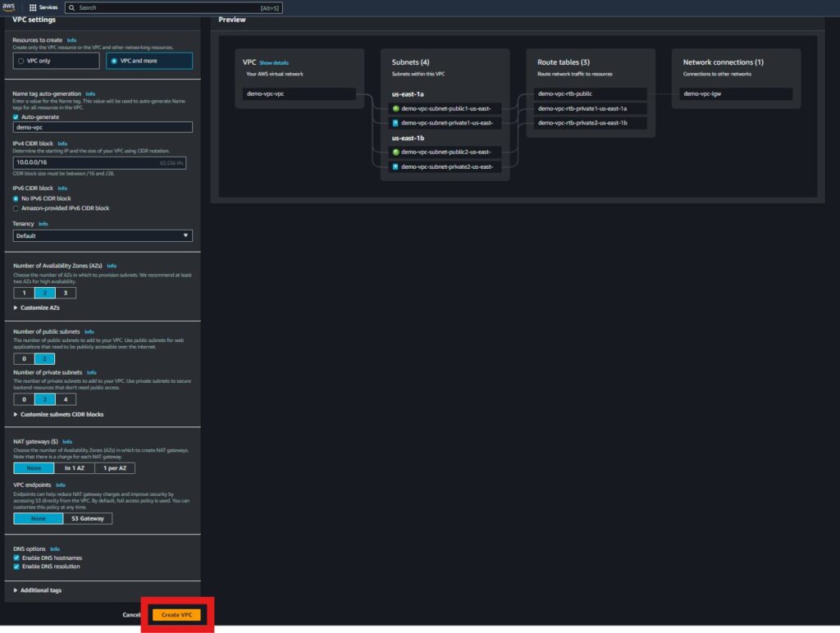The image size is (840, 633).
Task: Click the private2 subnet blue icon
Action: 395,166
